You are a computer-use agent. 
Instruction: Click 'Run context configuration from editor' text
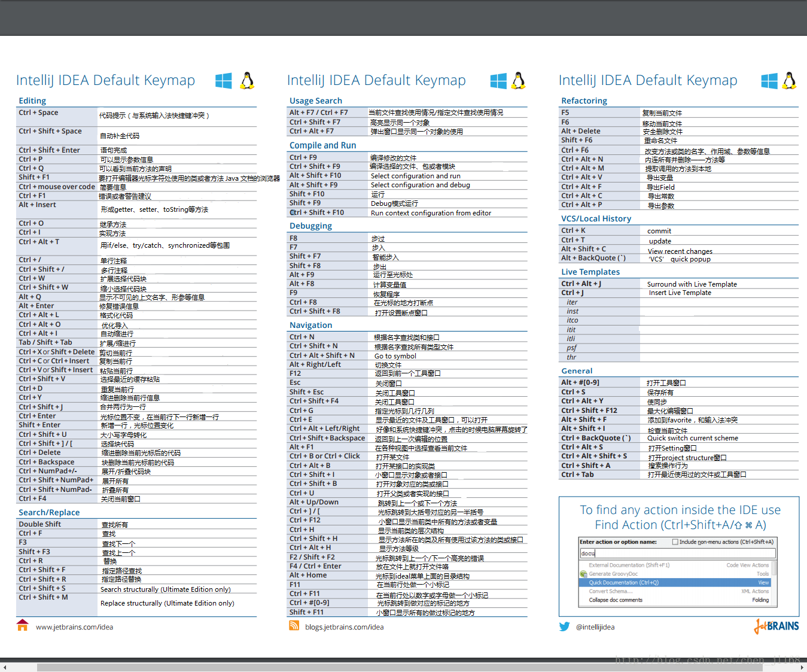(431, 213)
